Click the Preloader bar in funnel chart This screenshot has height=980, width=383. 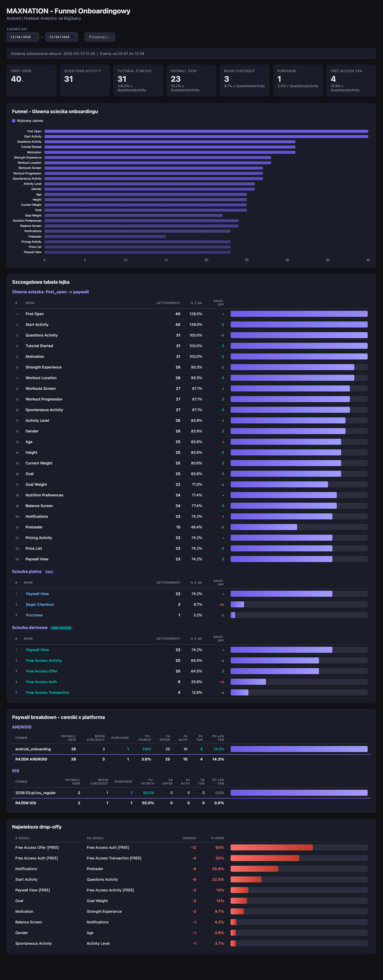click(105, 237)
